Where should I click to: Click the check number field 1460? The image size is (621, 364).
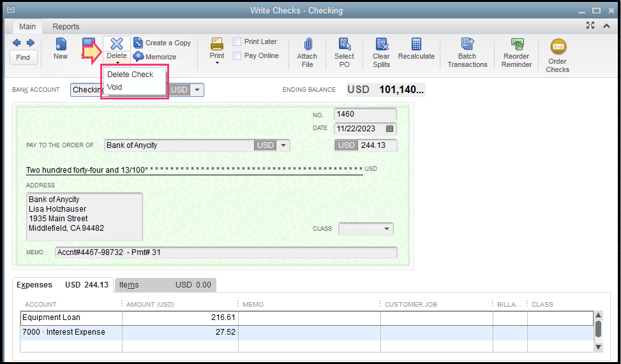(365, 114)
